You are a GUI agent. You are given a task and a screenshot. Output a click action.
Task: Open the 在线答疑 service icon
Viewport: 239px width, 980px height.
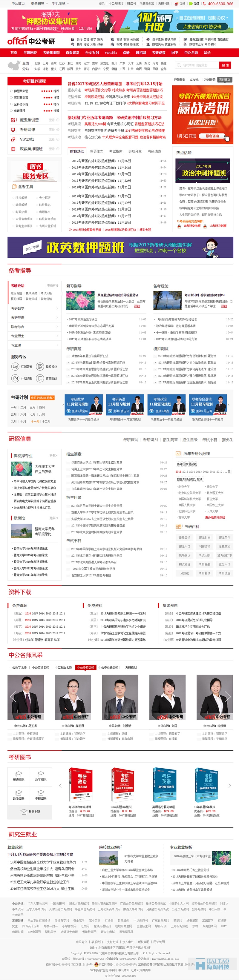click(x=15, y=367)
